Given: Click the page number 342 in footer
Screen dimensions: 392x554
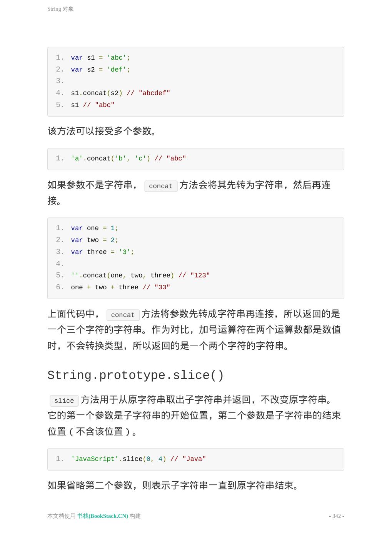Looking at the screenshot, I should click(x=336, y=516).
